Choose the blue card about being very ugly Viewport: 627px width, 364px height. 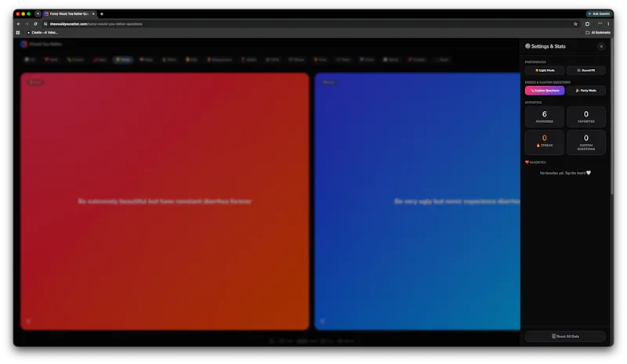point(417,201)
